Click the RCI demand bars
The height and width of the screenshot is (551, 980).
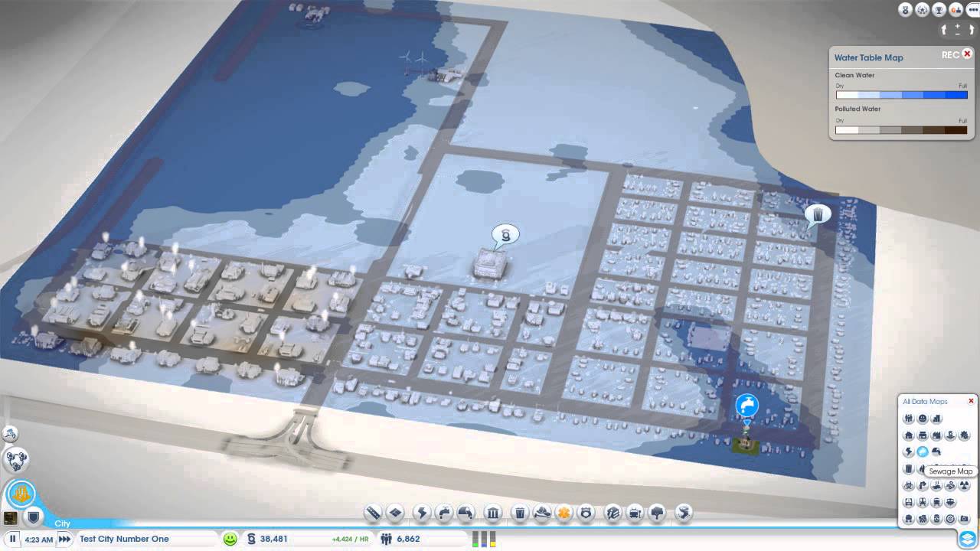point(483,539)
